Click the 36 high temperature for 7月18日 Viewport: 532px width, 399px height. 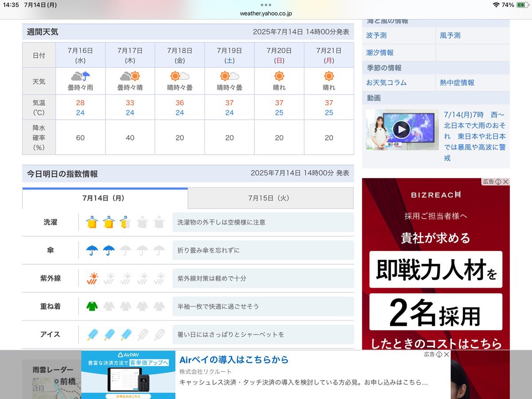[180, 103]
